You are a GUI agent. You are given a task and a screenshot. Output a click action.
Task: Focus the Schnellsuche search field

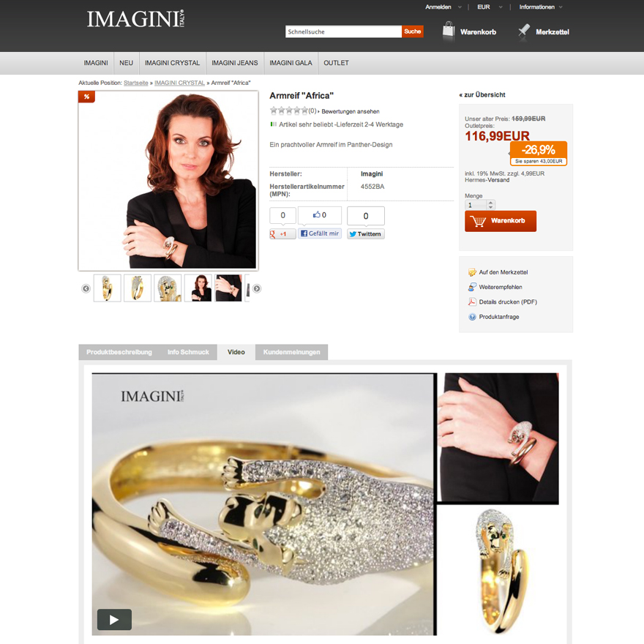pyautogui.click(x=343, y=31)
